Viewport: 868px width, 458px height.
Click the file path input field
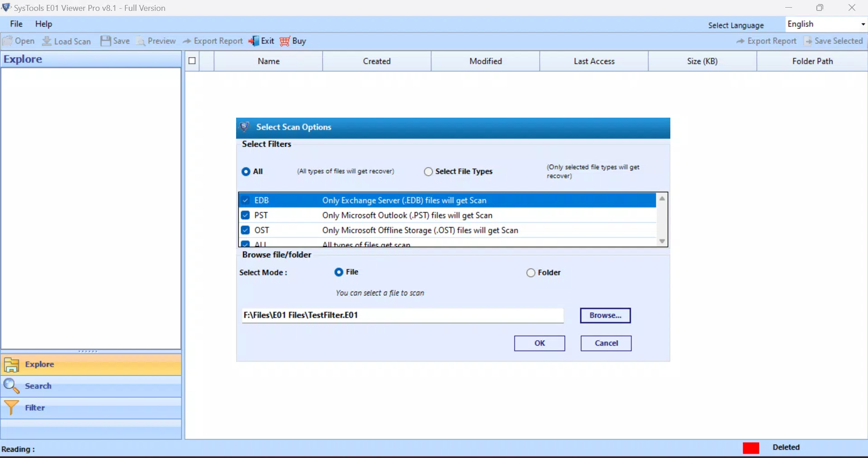(x=403, y=315)
